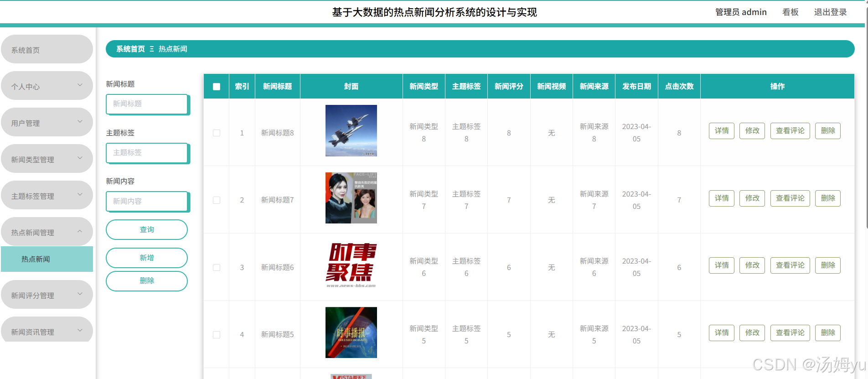Screen dimensions: 868x379
Task: Open the 主题标签管理 sidebar menu
Action: click(47, 195)
